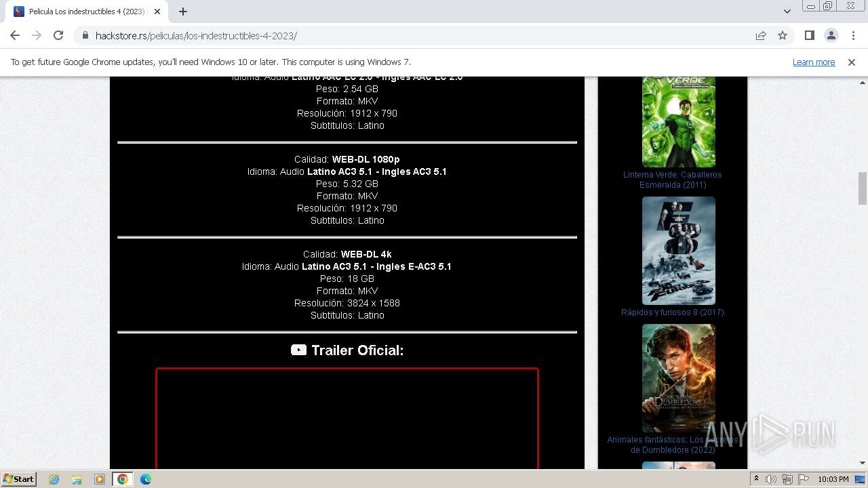868x488 pixels.
Task: Open the Chrome profile menu
Action: pos(831,35)
